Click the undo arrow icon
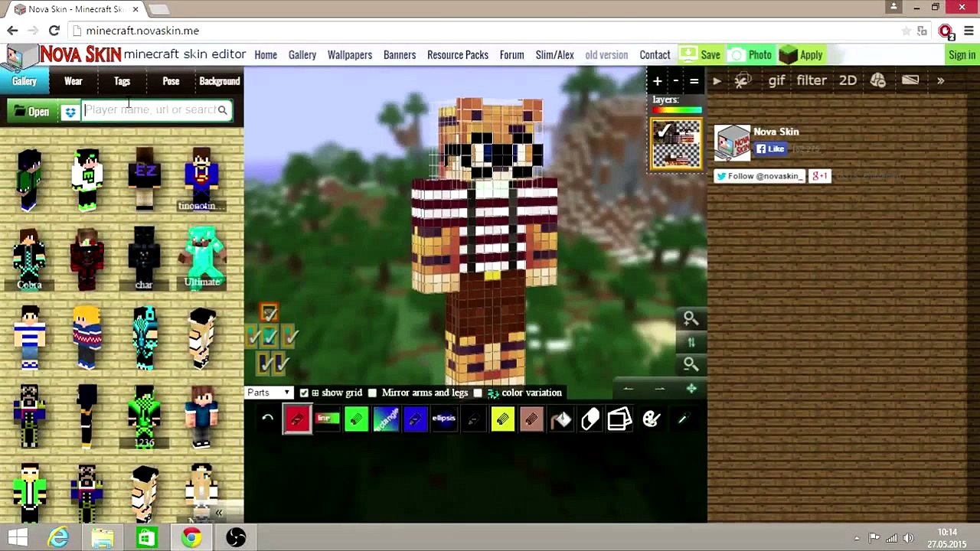This screenshot has width=980, height=551. click(x=267, y=419)
